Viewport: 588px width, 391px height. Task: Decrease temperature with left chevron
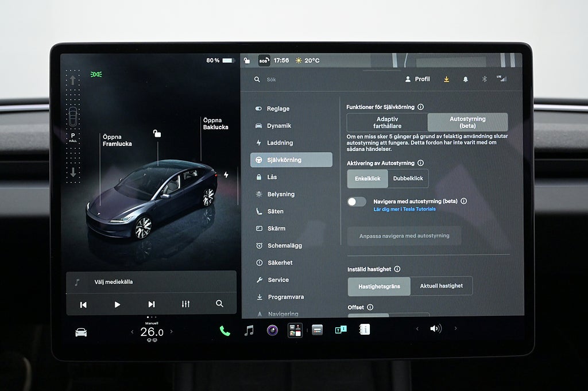(x=132, y=331)
